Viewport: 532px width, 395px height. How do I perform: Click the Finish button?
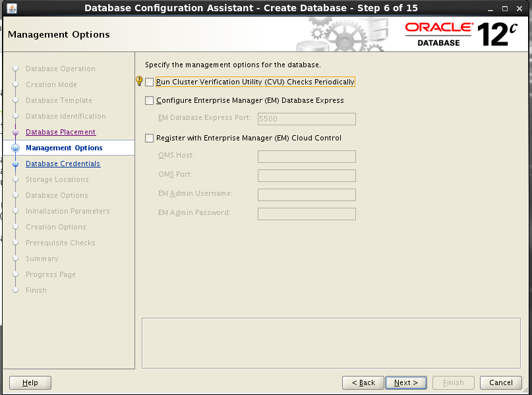(x=454, y=382)
